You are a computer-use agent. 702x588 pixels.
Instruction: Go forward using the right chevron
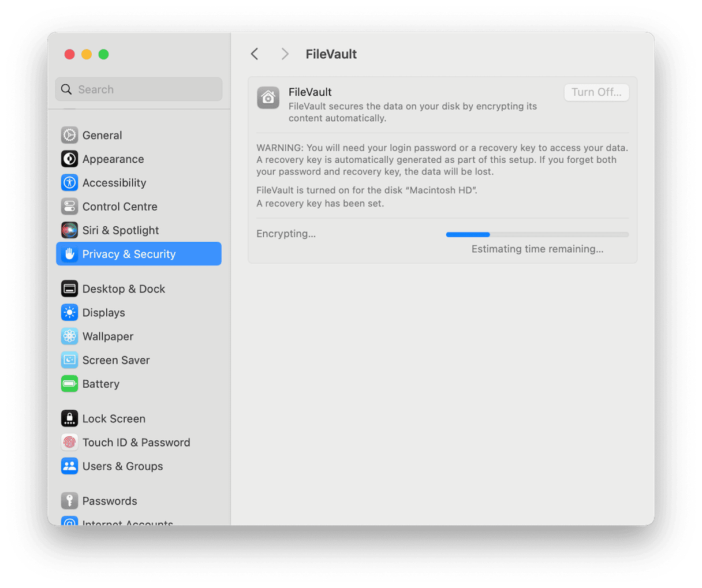coord(285,54)
